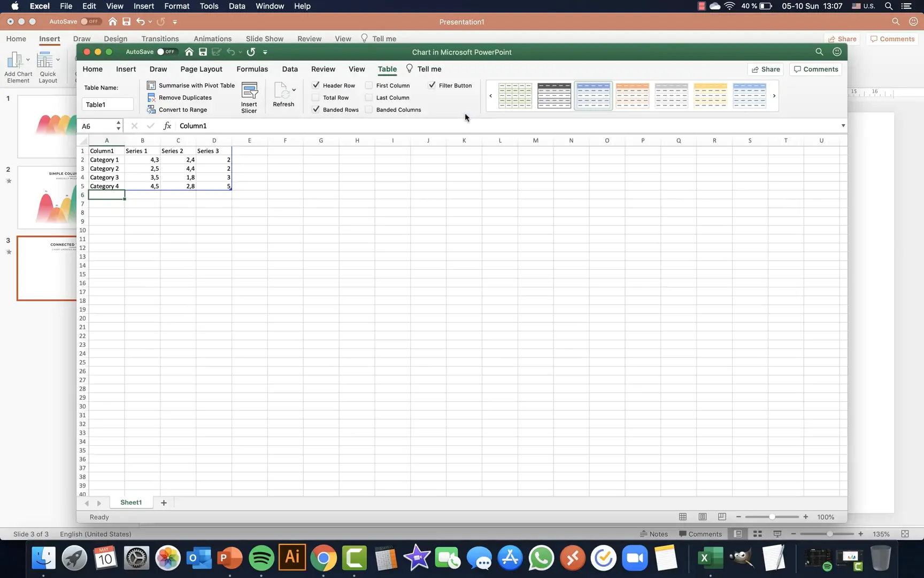Open customize quick access toolbar dropdown in Excel
This screenshot has height=578, width=924.
pos(265,52)
